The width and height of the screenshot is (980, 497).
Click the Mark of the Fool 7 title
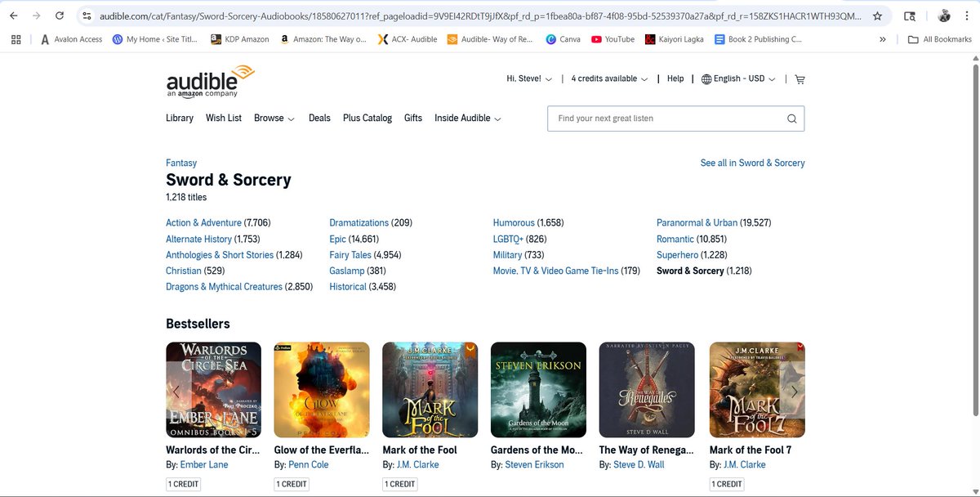[x=751, y=450]
